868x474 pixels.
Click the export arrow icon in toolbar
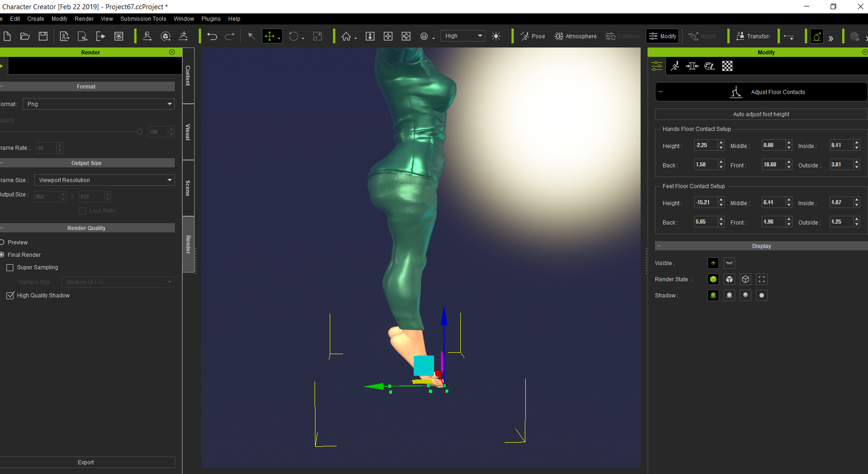tap(101, 36)
